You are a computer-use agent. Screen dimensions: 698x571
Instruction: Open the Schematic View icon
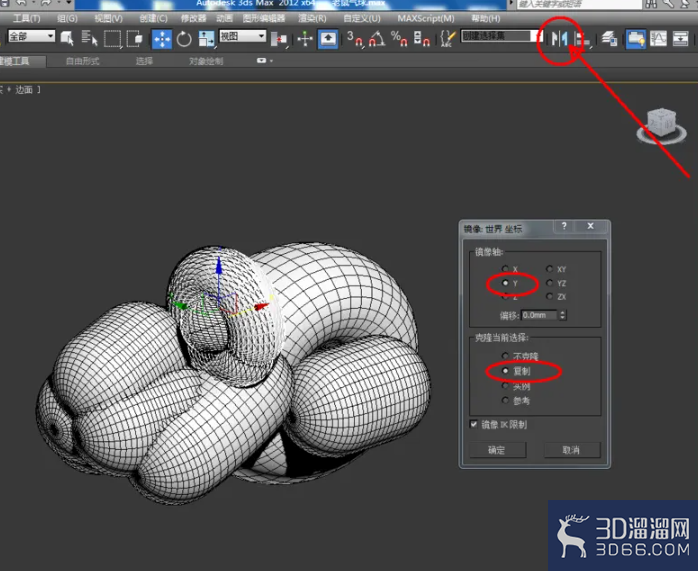point(681,39)
